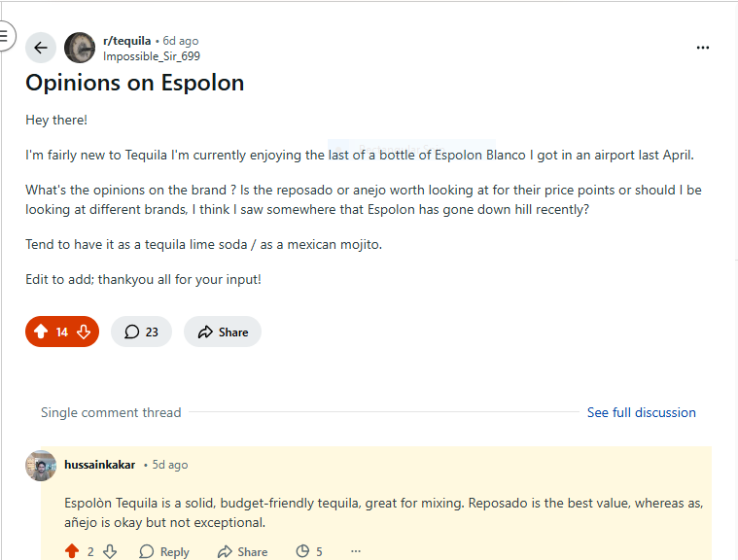Downvote the Opinions on Espolon post
738x560 pixels.
84,332
